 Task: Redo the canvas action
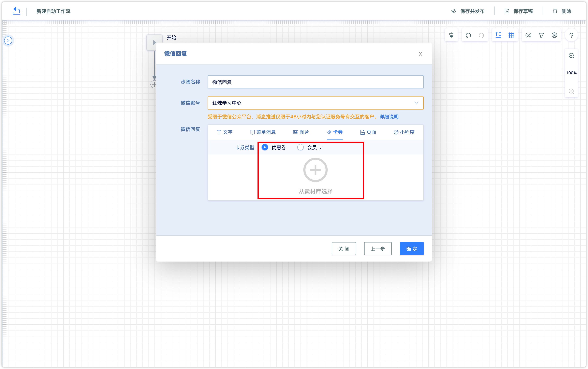point(481,35)
